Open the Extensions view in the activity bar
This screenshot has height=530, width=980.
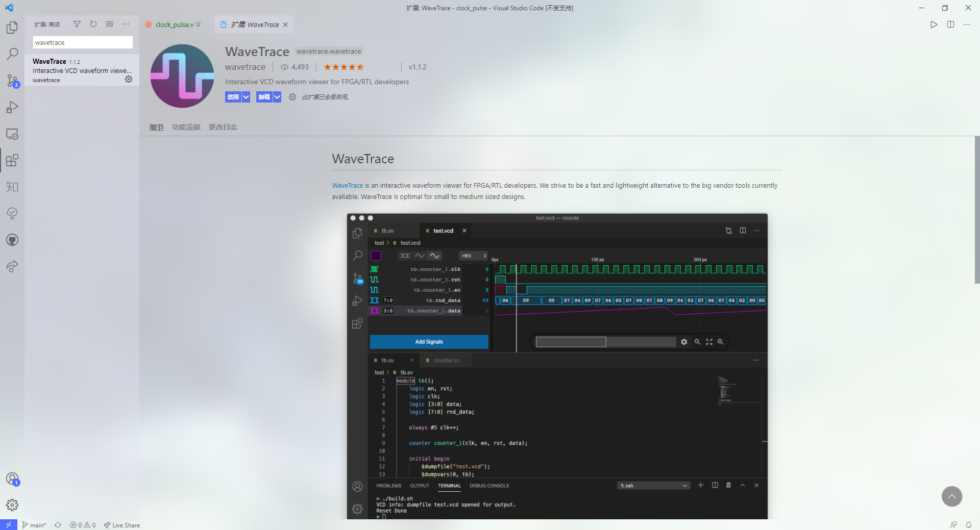tap(12, 160)
